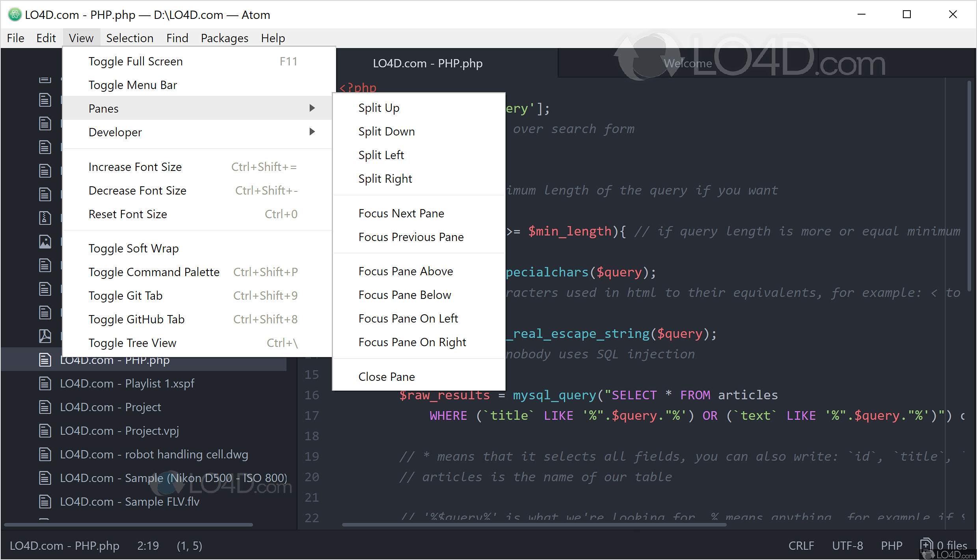Open the PHP grammar selector in status bar
Viewport: 977px width, 560px height.
tap(891, 545)
